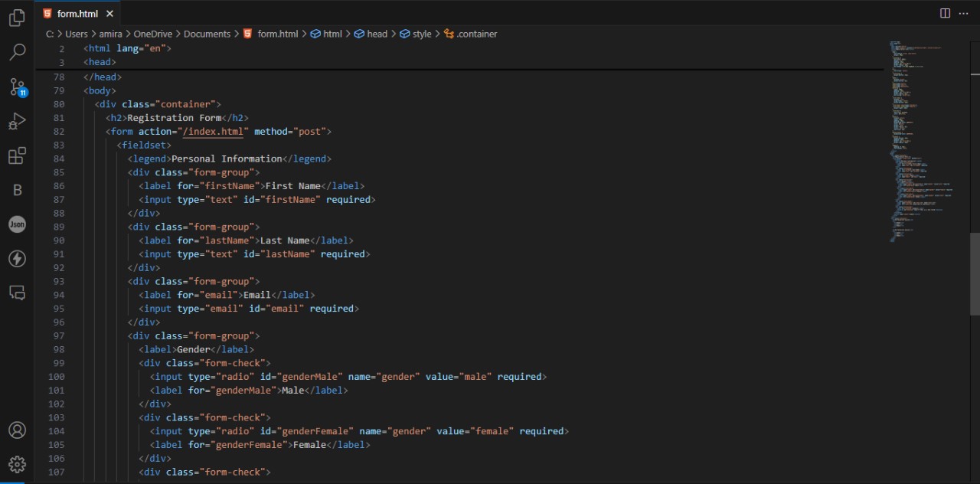The image size is (980, 484).
Task: Open the '.container' symbol breadcrumb
Action: pyautogui.click(x=471, y=34)
